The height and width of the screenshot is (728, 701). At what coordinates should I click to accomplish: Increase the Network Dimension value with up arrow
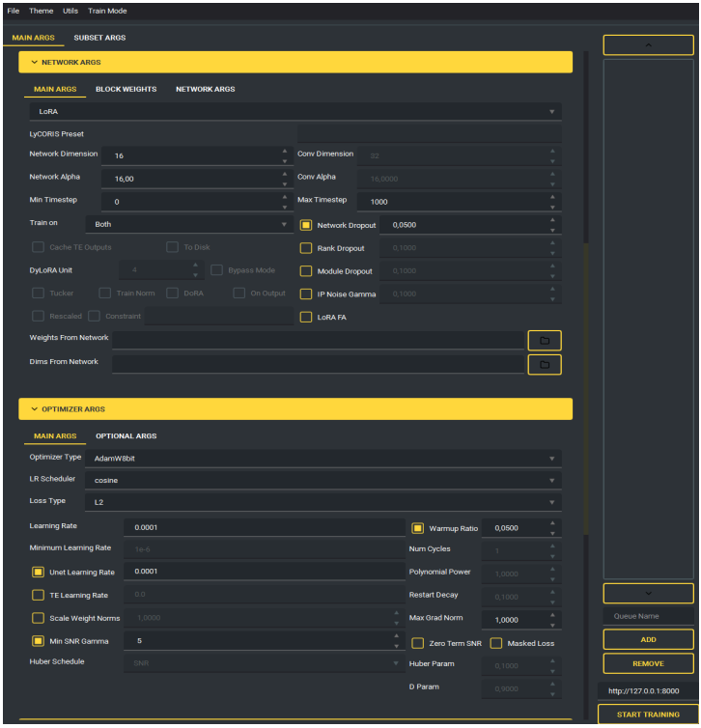284,151
